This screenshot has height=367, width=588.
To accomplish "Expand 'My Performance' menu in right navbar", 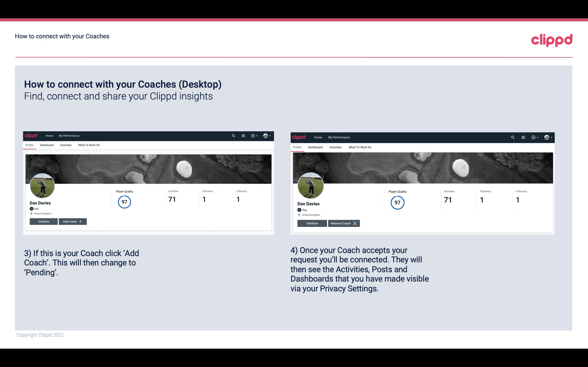I will coord(339,137).
